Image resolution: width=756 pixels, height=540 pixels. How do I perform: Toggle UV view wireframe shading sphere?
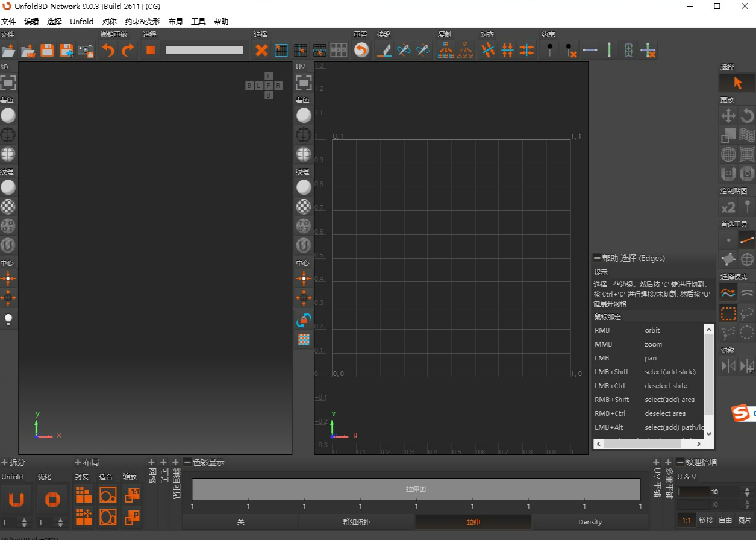point(304,134)
